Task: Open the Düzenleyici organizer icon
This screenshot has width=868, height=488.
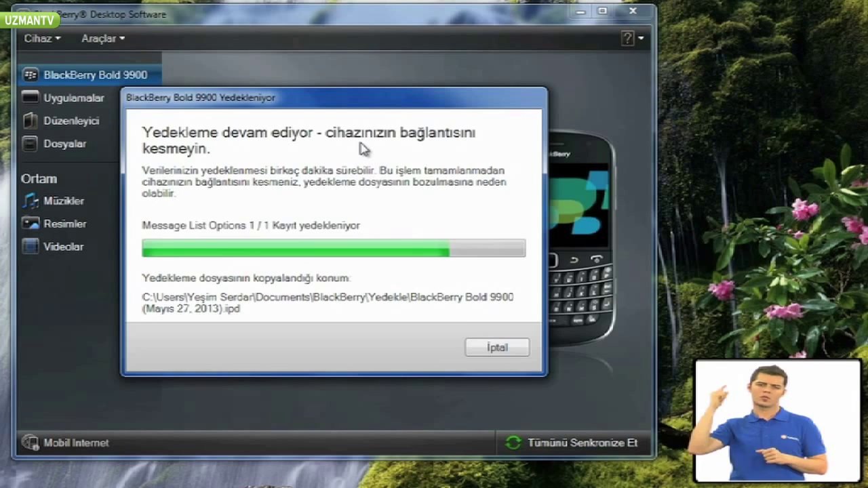Action: tap(30, 121)
